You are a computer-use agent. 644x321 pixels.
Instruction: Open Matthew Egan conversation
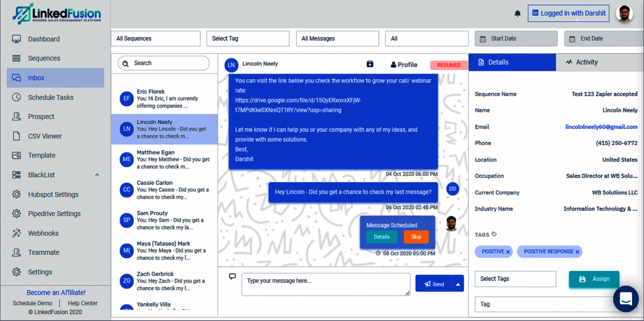[164, 160]
